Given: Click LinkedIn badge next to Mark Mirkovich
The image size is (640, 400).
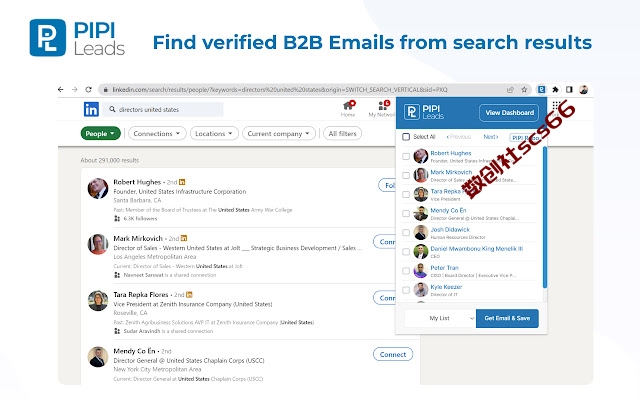Looking at the screenshot, I should tap(184, 238).
